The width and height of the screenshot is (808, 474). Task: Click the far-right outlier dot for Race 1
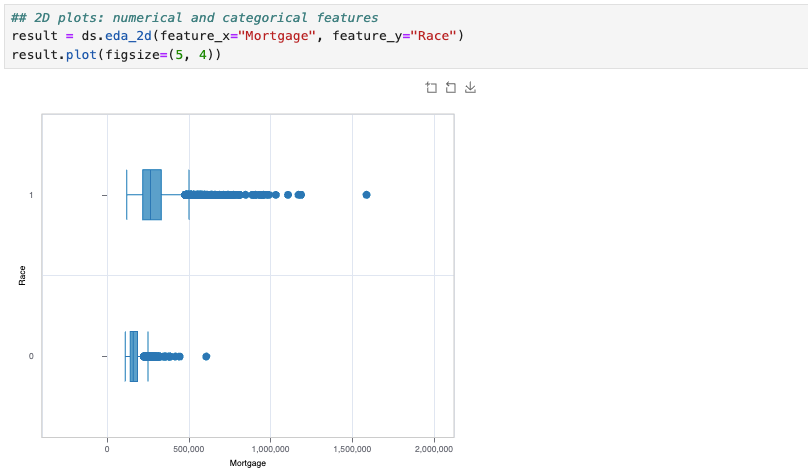pyautogui.click(x=366, y=195)
